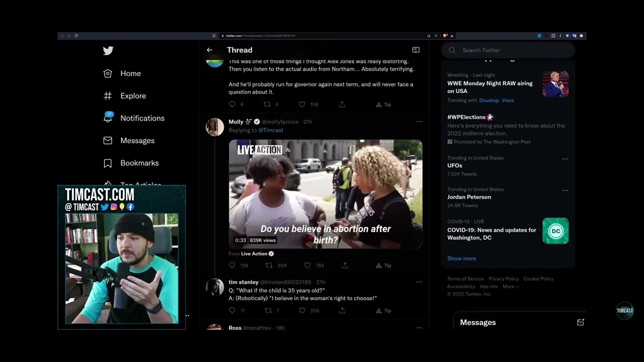Viewport: 644px width, 362px height.
Task: Click the Doudrop trending-with link
Action: [489, 101]
